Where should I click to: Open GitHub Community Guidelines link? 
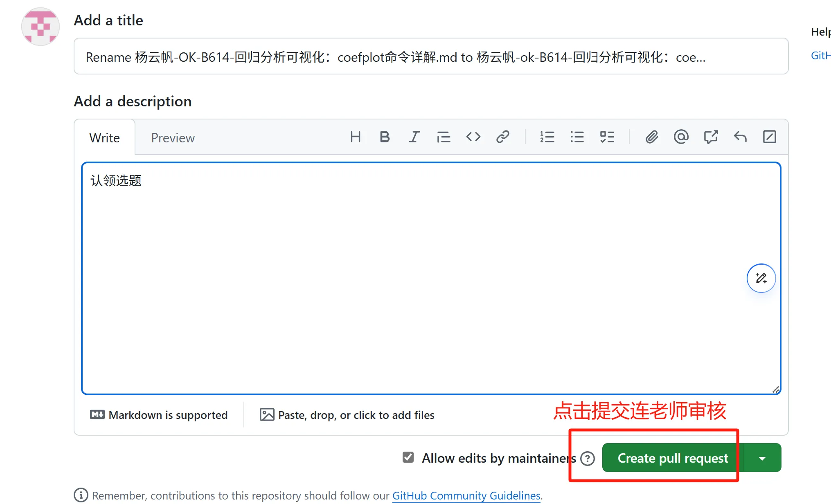[x=466, y=495]
